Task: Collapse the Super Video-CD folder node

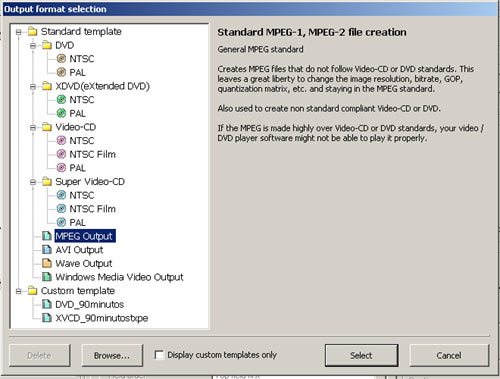Action: (x=33, y=182)
